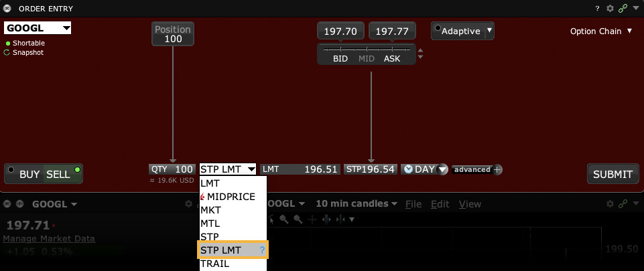Click the time-in-force clock icon
The width and height of the screenshot is (644, 271).
408,169
